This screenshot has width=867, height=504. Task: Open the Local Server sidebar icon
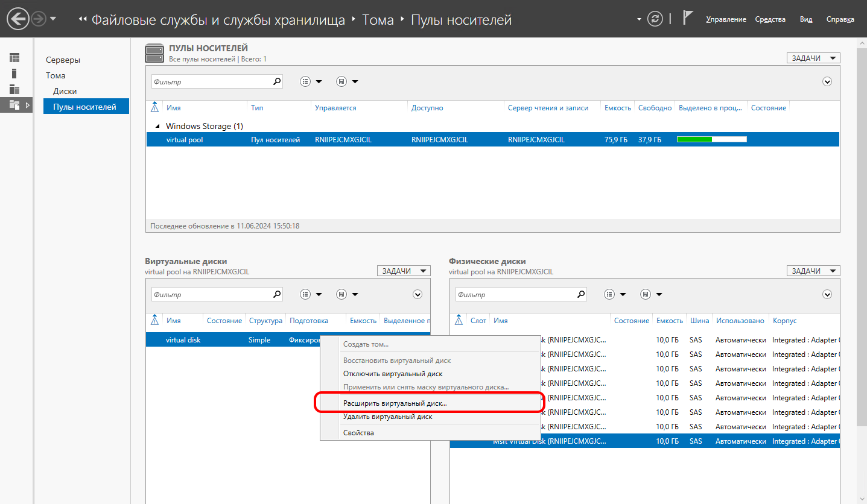[14, 74]
